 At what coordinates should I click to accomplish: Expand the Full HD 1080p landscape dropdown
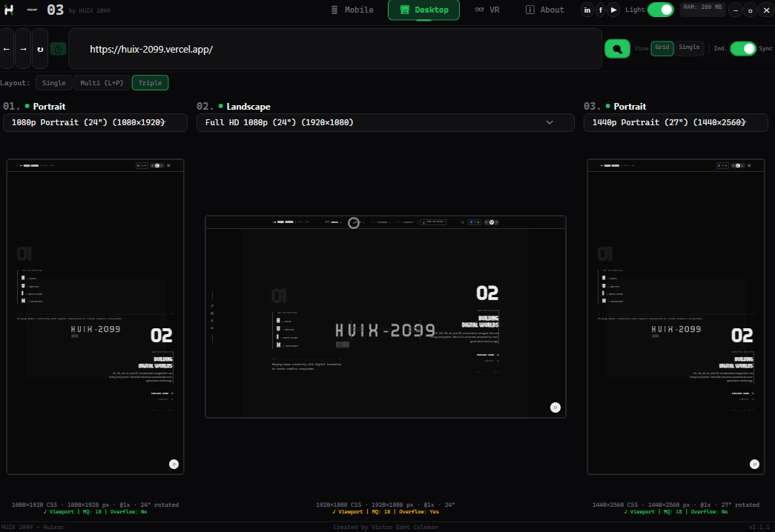pos(385,122)
